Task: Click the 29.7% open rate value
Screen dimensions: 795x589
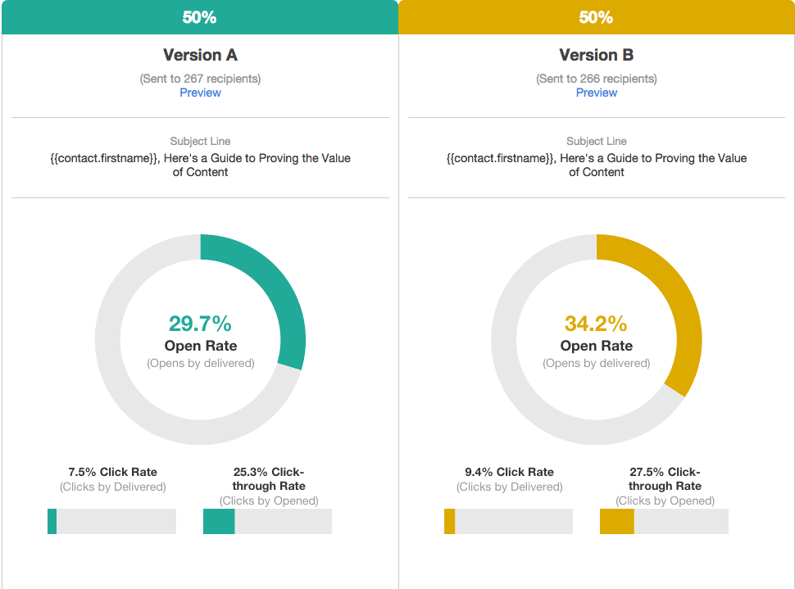Action: pyautogui.click(x=200, y=324)
